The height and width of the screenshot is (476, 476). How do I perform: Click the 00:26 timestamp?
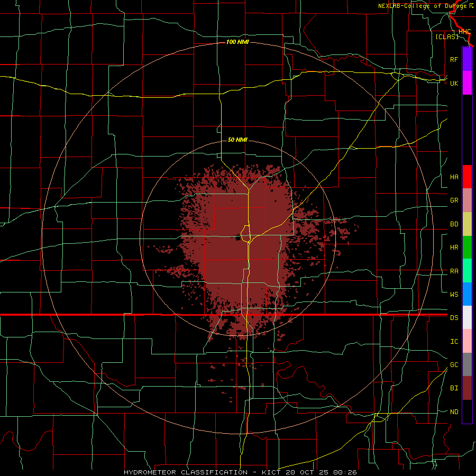coord(344,472)
